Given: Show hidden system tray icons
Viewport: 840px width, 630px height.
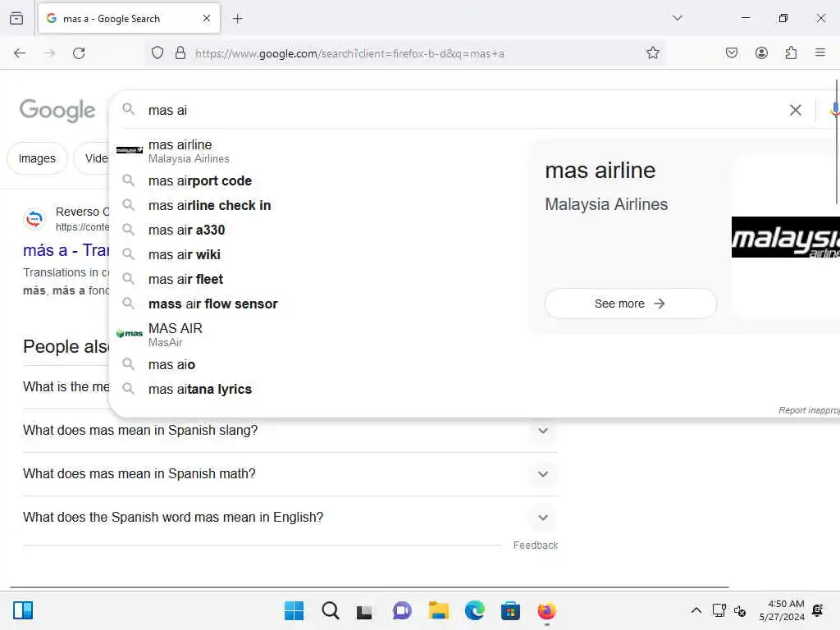Looking at the screenshot, I should pyautogui.click(x=696, y=610).
